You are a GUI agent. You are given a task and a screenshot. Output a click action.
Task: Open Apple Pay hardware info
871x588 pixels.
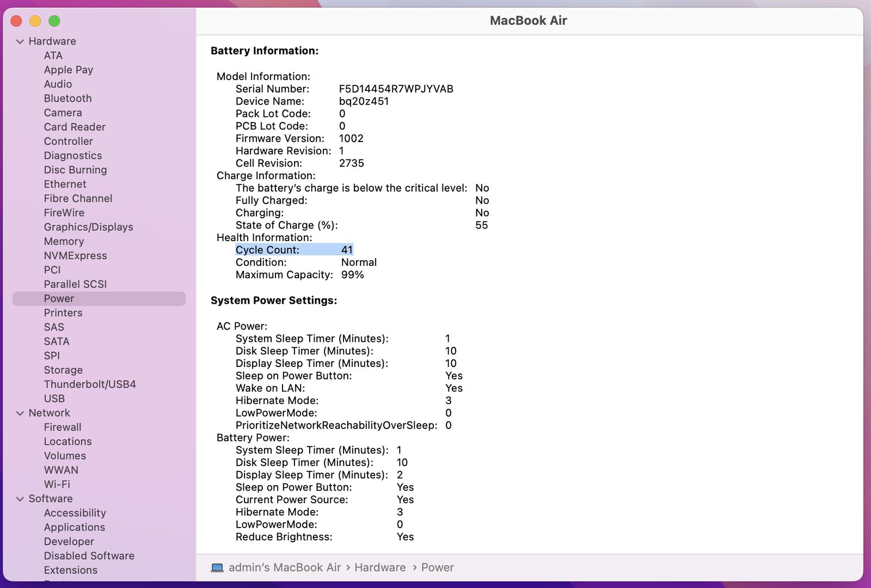69,70
